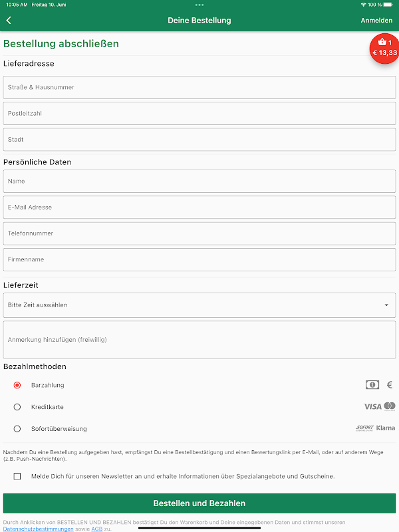Tap the VISA card logo
The height and width of the screenshot is (532, 399).
point(372,406)
